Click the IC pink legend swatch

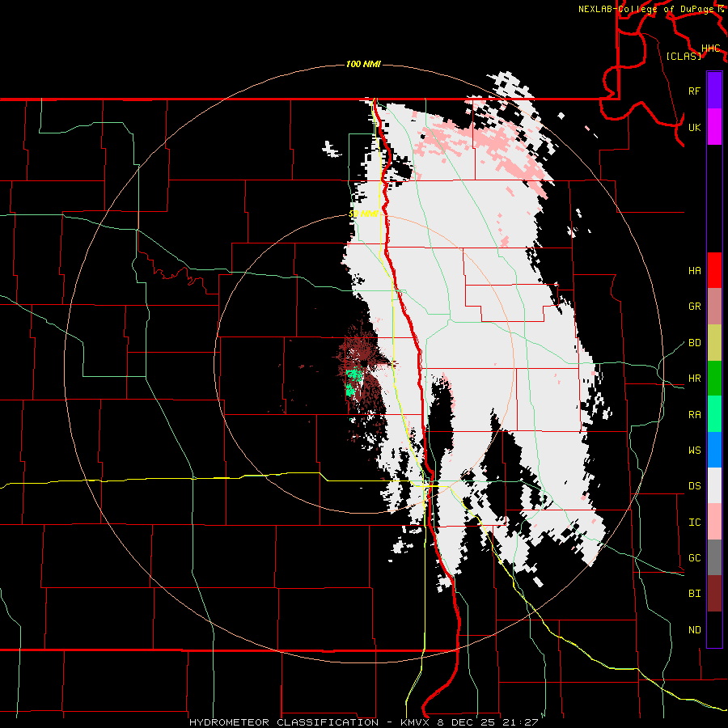tap(714, 522)
